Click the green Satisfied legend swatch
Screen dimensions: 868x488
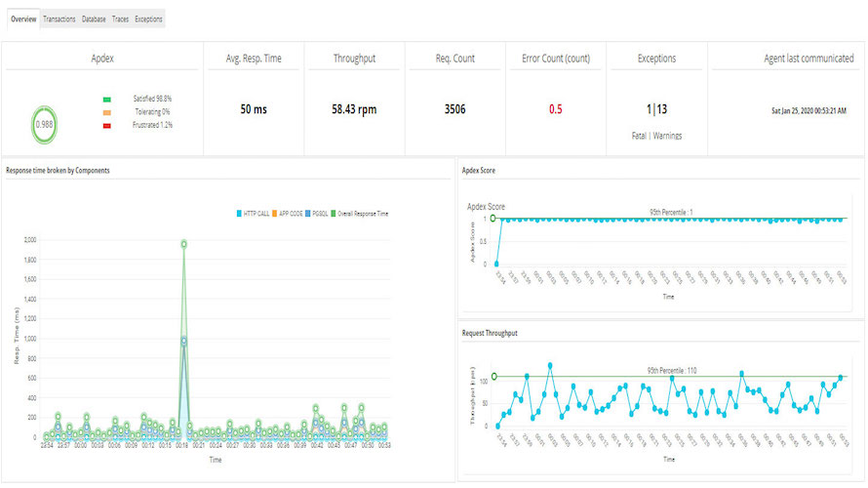pos(106,99)
